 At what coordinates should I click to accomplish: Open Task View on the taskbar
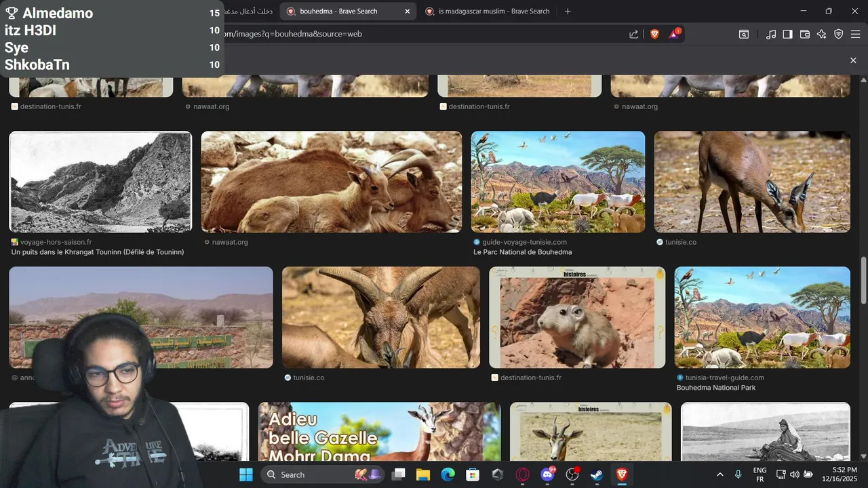coord(398,474)
